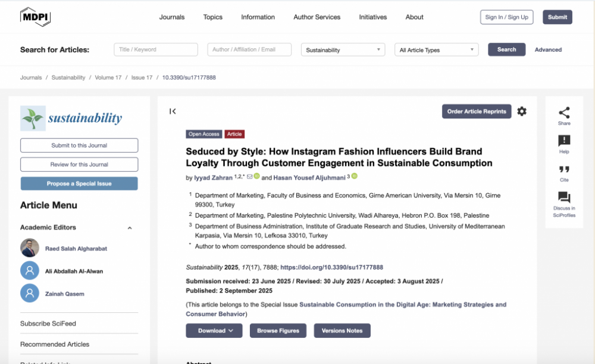Screen dimensions: 595x364
Task: Click the MDPI logo
Action: (35, 17)
